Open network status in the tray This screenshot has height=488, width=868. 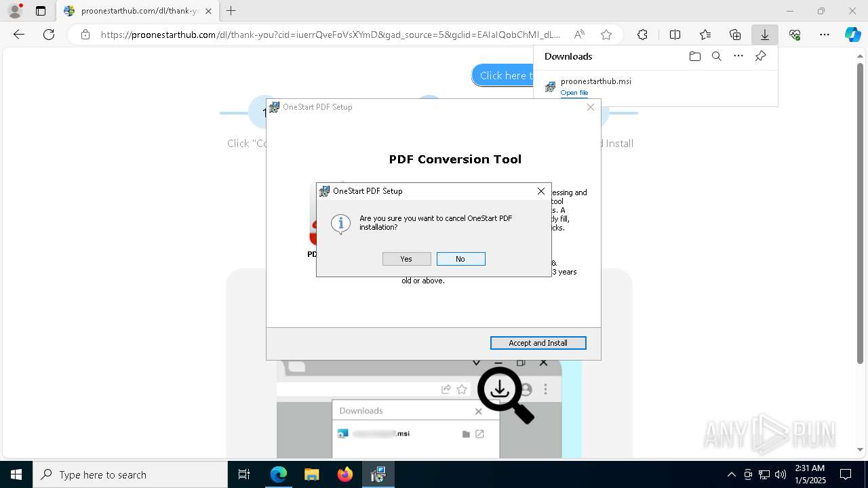tap(764, 474)
